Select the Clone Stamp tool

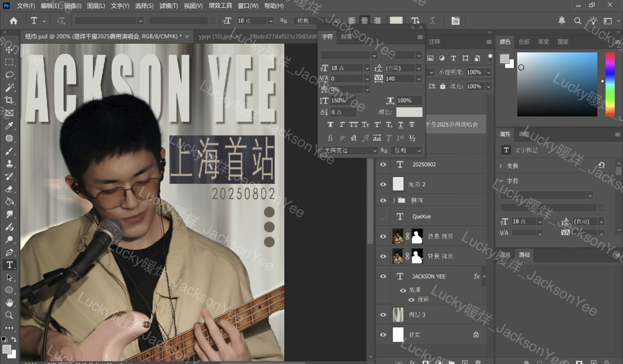9,164
